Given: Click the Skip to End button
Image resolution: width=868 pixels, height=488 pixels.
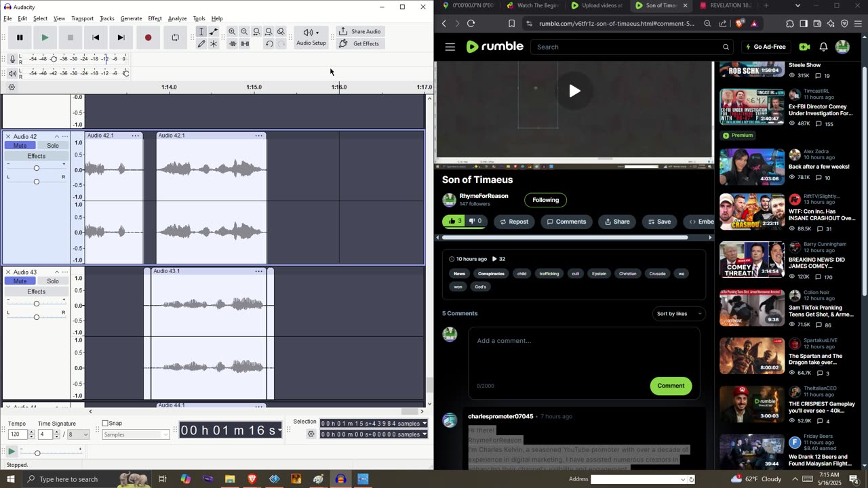Looking at the screenshot, I should tap(121, 37).
